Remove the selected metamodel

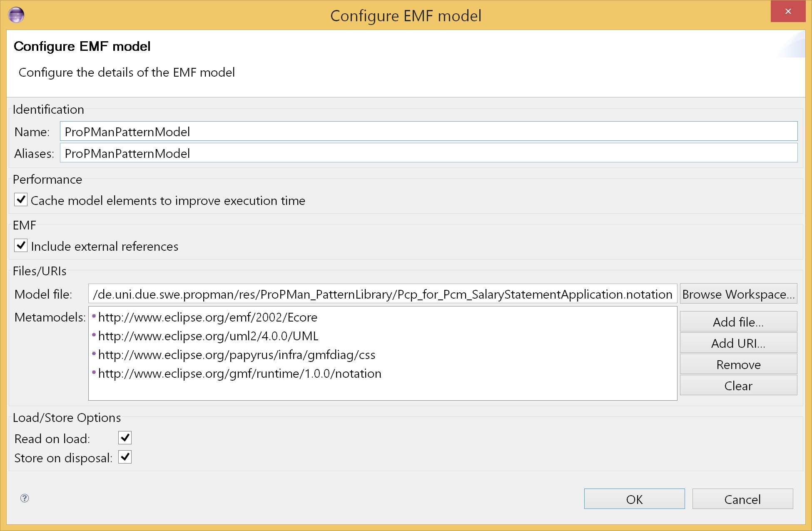click(x=738, y=364)
